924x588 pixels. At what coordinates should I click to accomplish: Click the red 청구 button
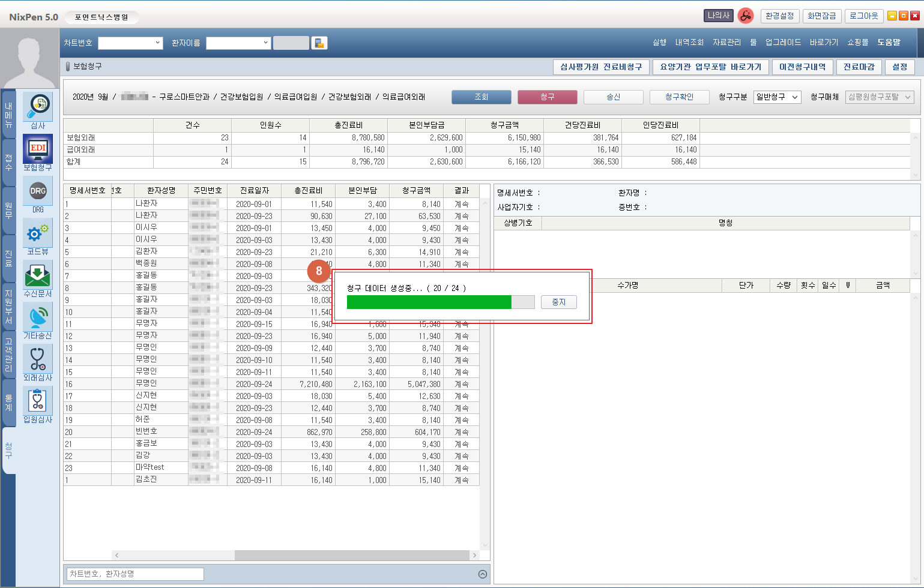(547, 97)
